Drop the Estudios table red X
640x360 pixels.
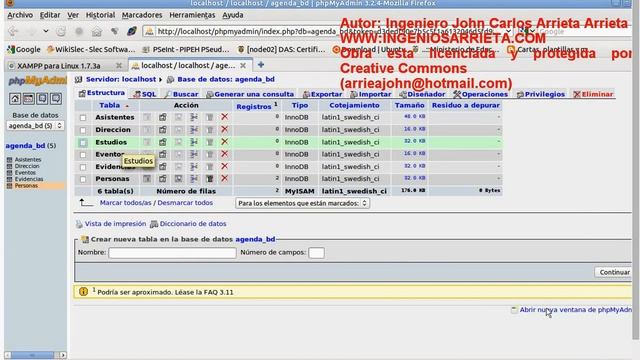pos(224,142)
